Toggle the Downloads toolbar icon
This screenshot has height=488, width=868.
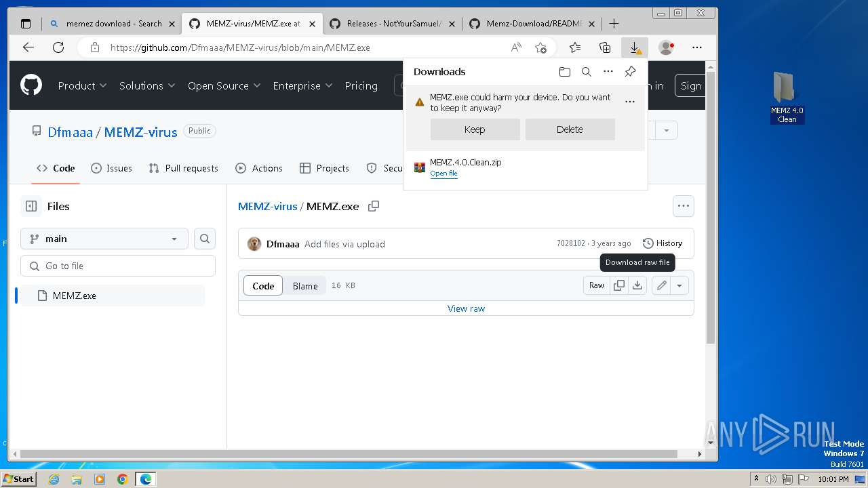tap(635, 47)
